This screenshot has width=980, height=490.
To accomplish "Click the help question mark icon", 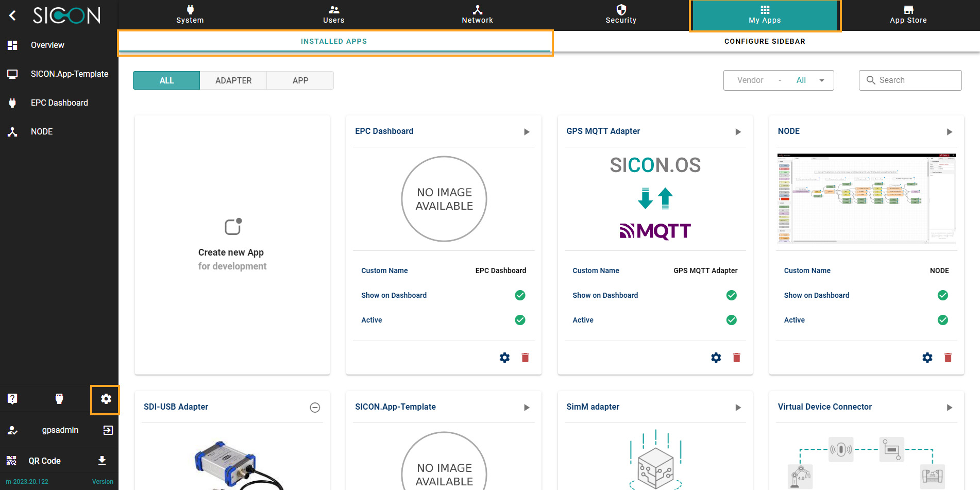I will (x=12, y=399).
